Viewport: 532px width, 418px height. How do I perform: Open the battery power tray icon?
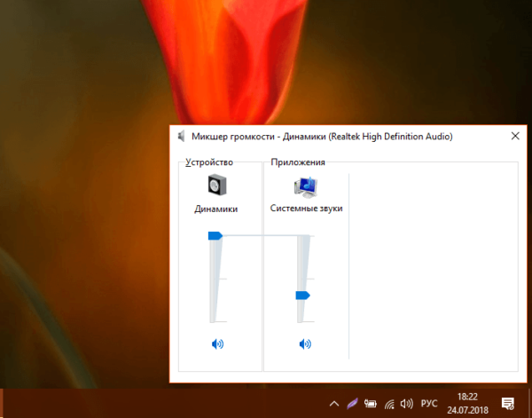point(370,404)
